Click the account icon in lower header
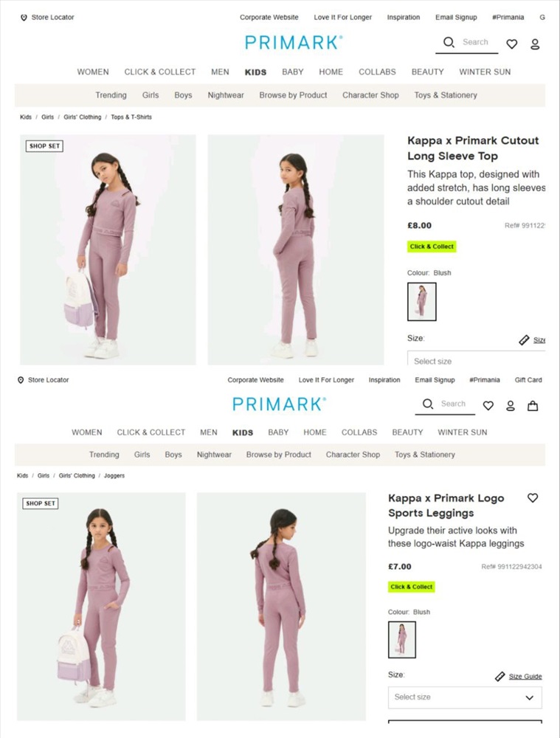 click(x=510, y=406)
